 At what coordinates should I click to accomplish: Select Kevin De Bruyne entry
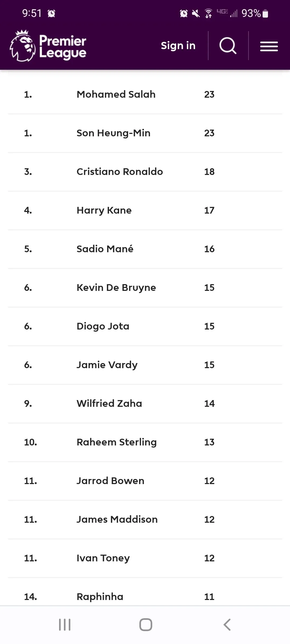116,288
